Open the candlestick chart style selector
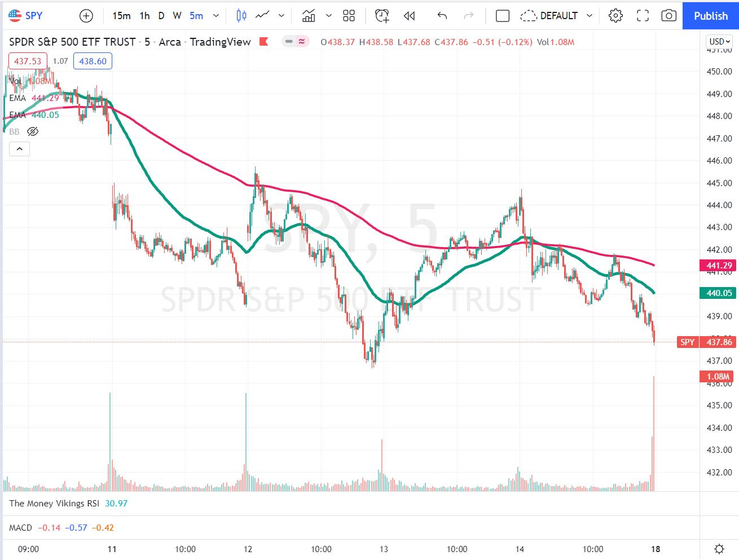The image size is (739, 560). pos(241,16)
